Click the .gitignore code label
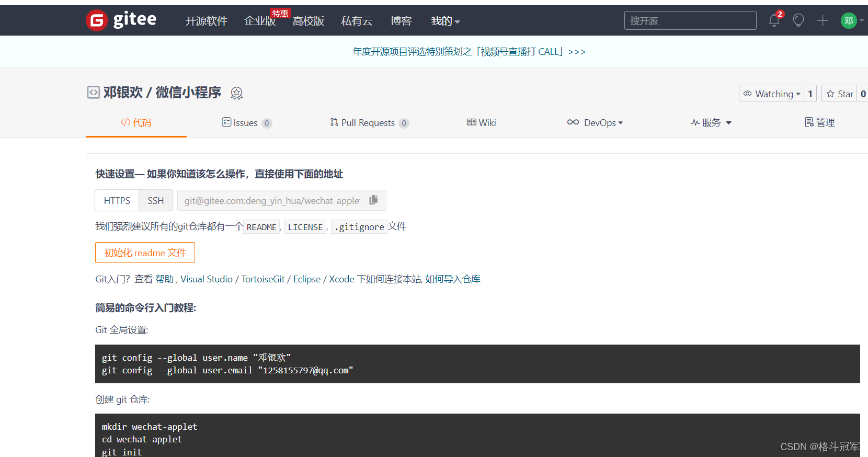The width and height of the screenshot is (868, 457). (x=359, y=227)
